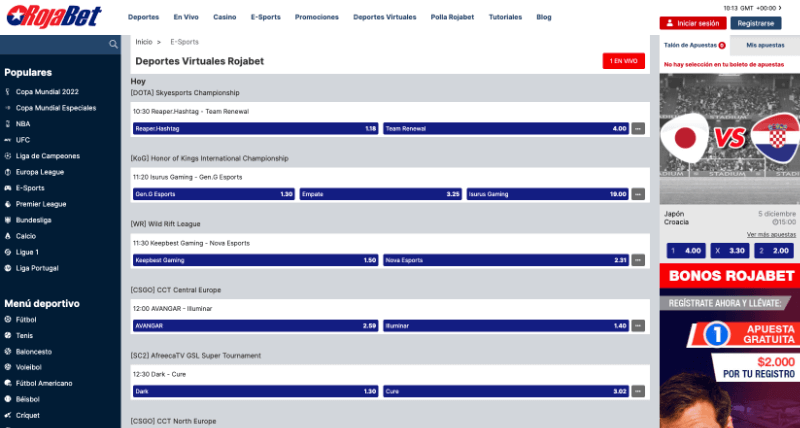Bet on Dark at 1.30
Image resolution: width=800 pixels, height=428 pixels.
pos(256,391)
